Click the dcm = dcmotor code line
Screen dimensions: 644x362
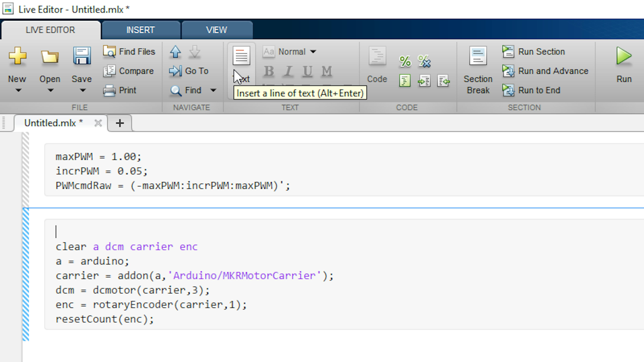[132, 290]
